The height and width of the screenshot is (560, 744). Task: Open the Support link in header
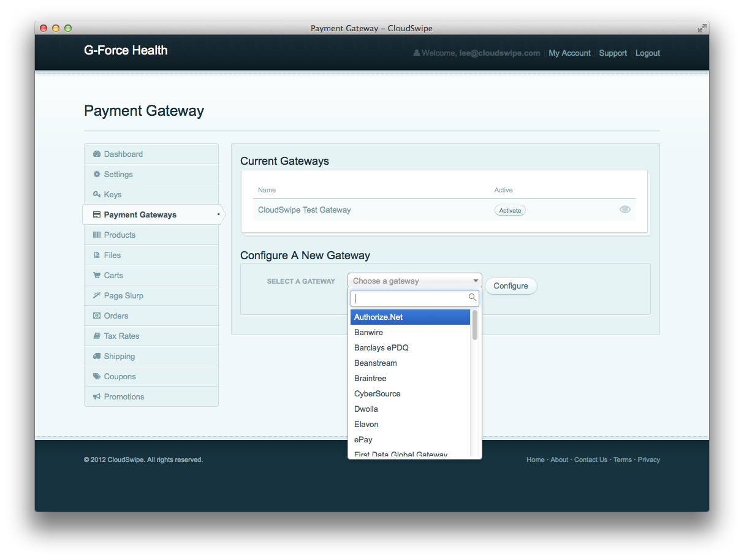click(x=613, y=53)
